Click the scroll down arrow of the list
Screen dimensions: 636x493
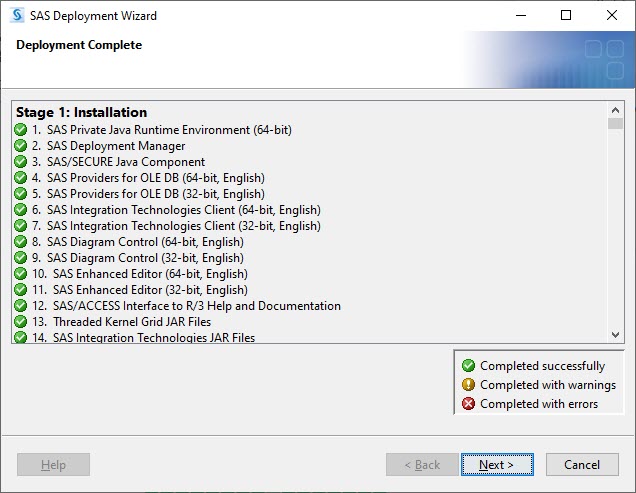tap(615, 335)
